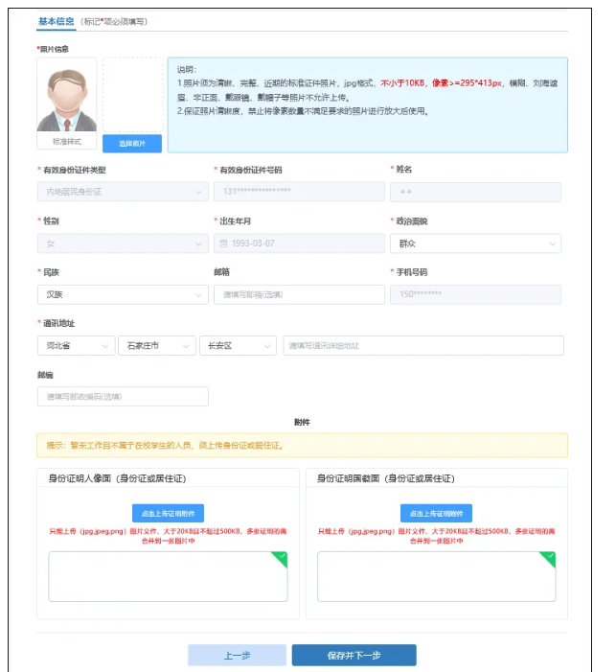Open the 政治面貌 dropdown showing 群众

click(x=475, y=243)
